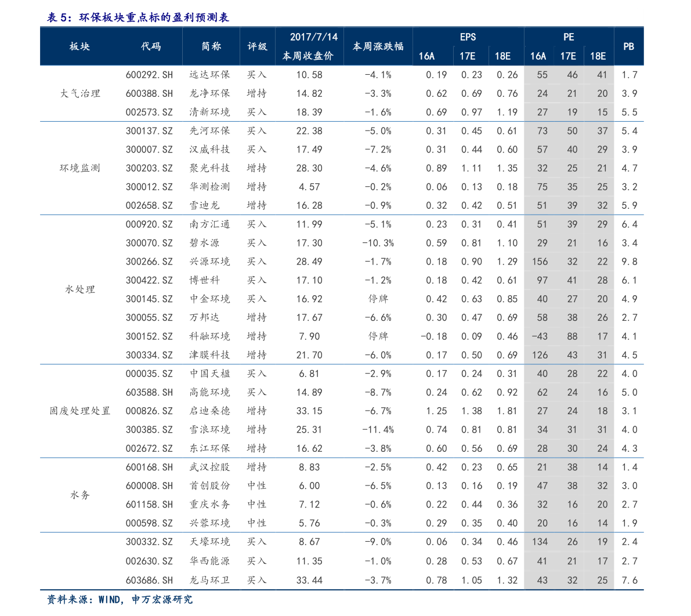
Task: Click stock code 600292.SH
Action: 149,75
